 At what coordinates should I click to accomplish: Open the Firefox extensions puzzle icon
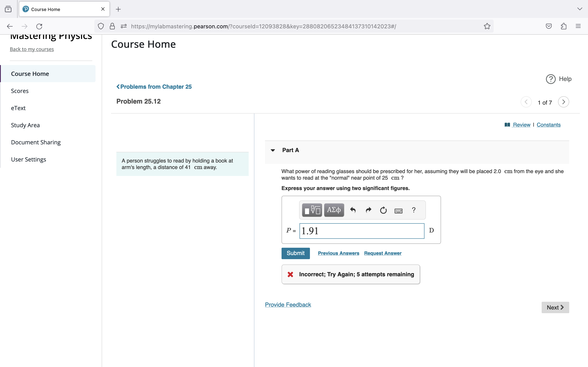click(563, 26)
